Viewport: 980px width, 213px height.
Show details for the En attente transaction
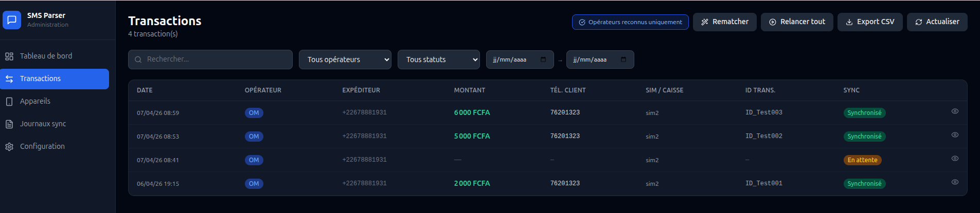click(954, 159)
